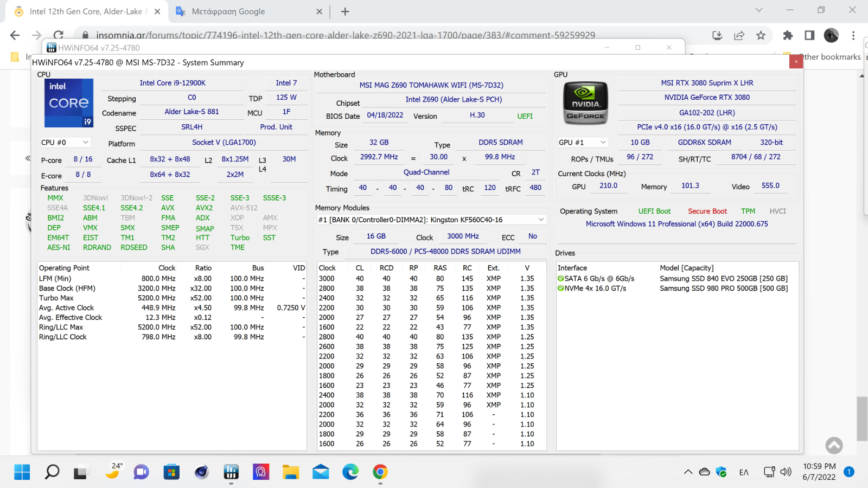The width and height of the screenshot is (868, 488).
Task: Click the Intel Core i9 logo
Action: pyautogui.click(x=69, y=103)
